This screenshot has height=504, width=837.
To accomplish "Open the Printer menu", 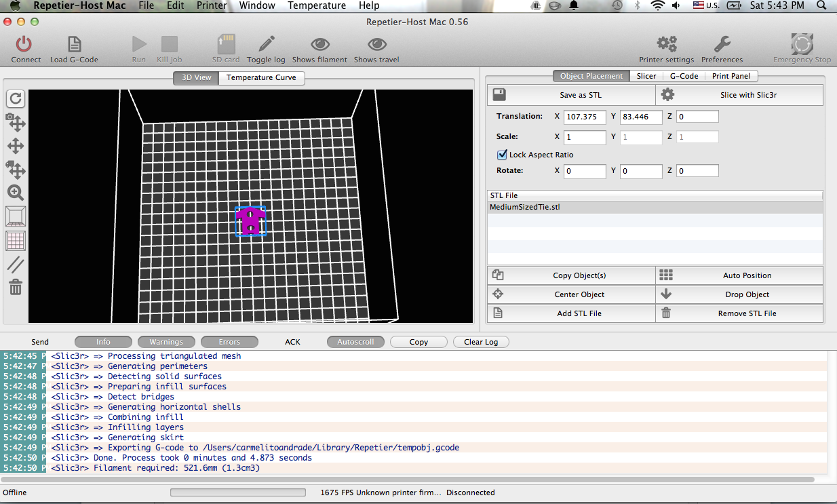I will tap(212, 5).
